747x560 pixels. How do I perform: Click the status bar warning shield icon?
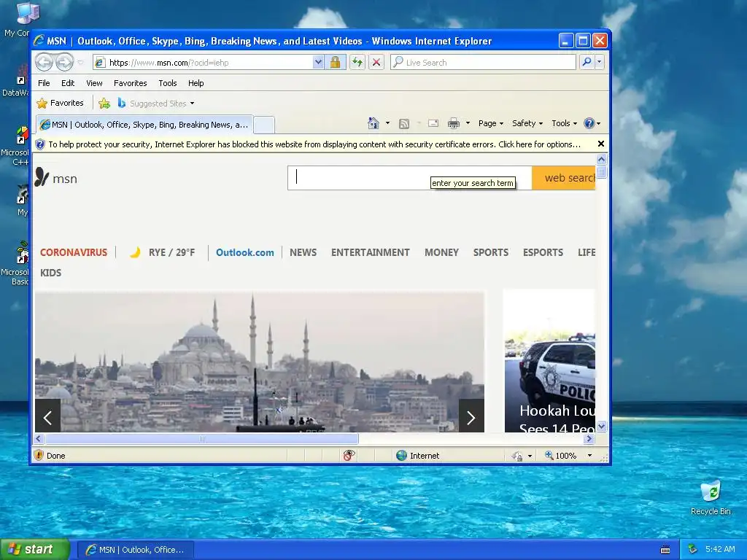[x=39, y=455]
